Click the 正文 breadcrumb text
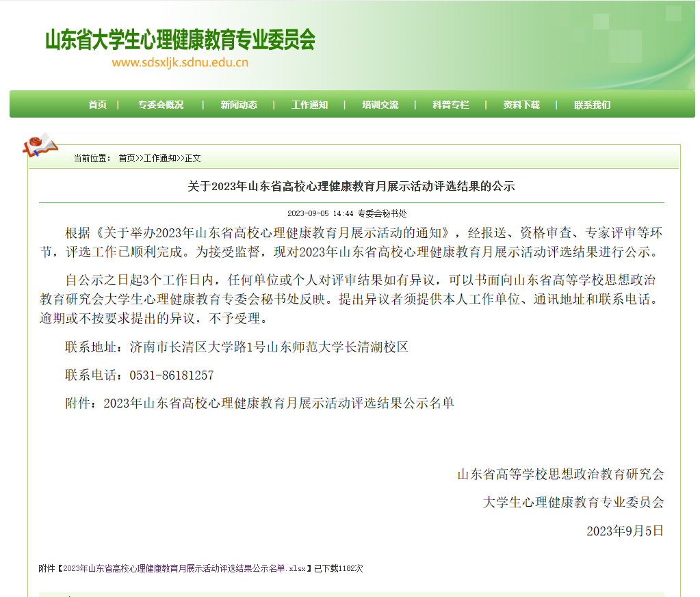The width and height of the screenshot is (700, 597). [x=193, y=159]
